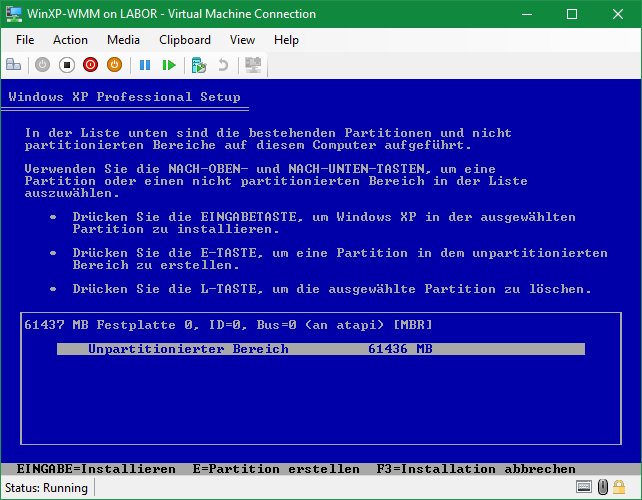Open the Action menu
Image resolution: width=642 pixels, height=500 pixels.
(70, 40)
